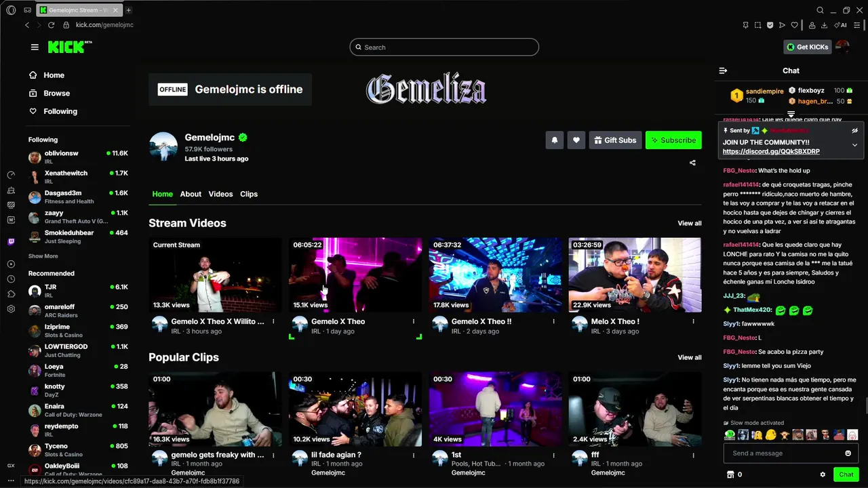This screenshot has width=868, height=488.
Task: Click the Opera pinboard pin icon
Action: [x=745, y=25]
